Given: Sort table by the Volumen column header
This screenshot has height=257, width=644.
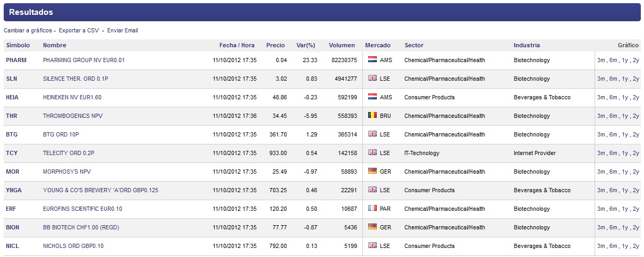Looking at the screenshot, I should (x=342, y=46).
